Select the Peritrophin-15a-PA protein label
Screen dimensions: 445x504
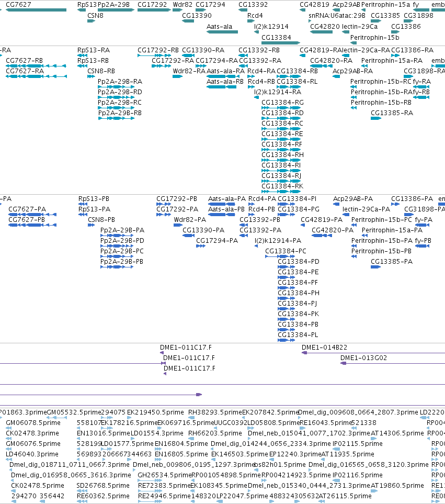pyautogui.click(x=392, y=230)
